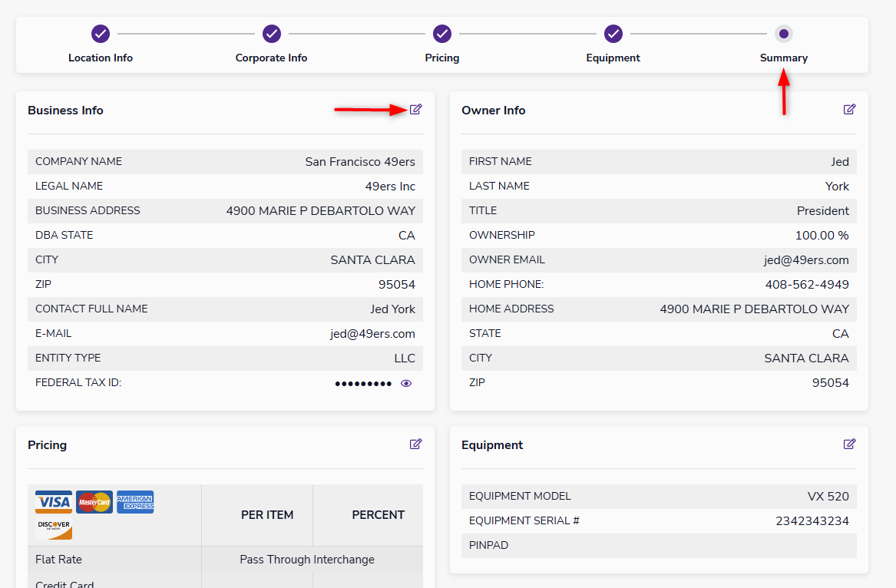Screen dimensions: 896x588
Task: Select the home phone number 408-562-4949
Action: pos(807,285)
